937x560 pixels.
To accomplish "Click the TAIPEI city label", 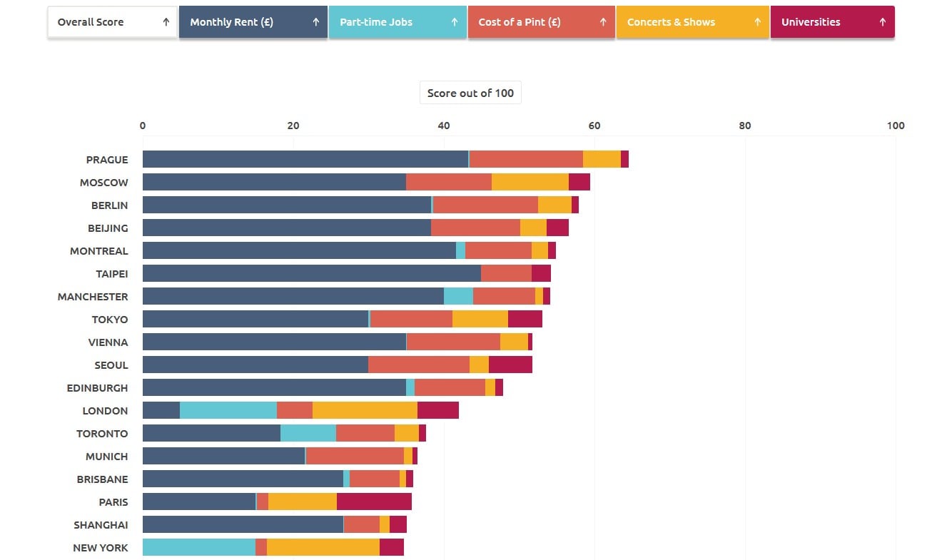I will click(112, 274).
